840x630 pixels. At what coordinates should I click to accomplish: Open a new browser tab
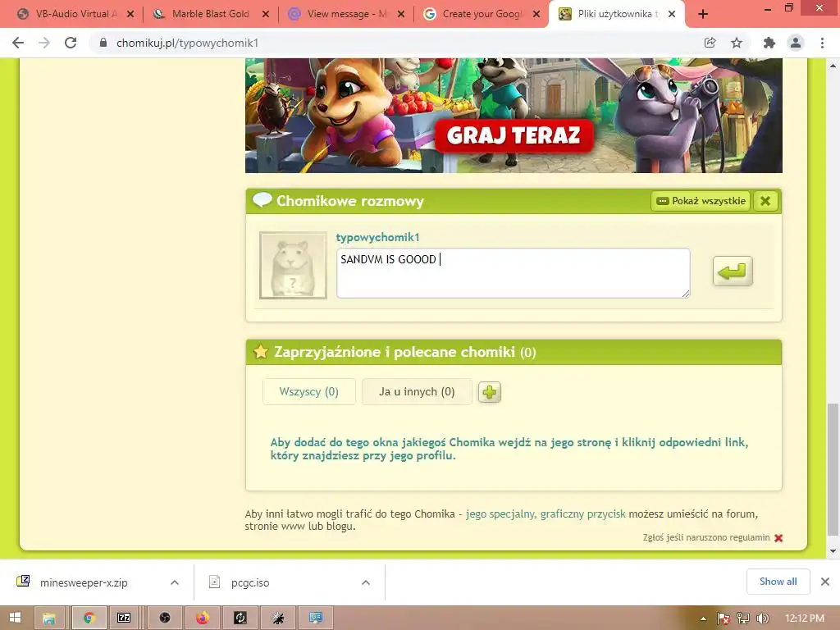tap(703, 15)
